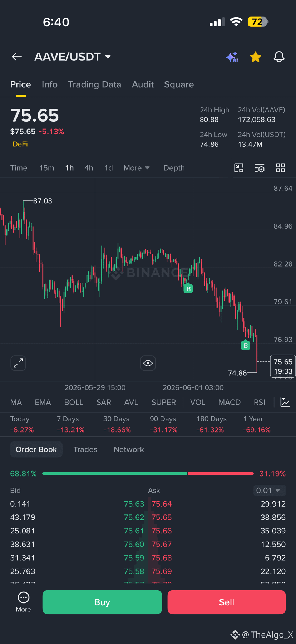Screen dimensions: 296x644
Task: Tap the green Buy button
Action: pyautogui.click(x=102, y=602)
